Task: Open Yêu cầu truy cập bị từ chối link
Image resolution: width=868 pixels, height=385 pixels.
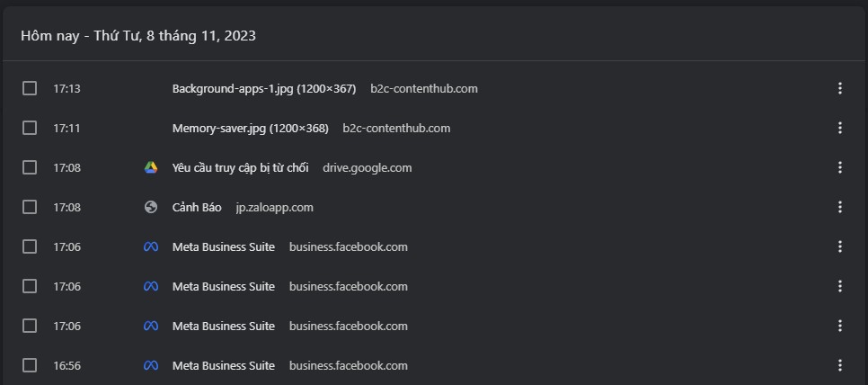Action: [240, 168]
